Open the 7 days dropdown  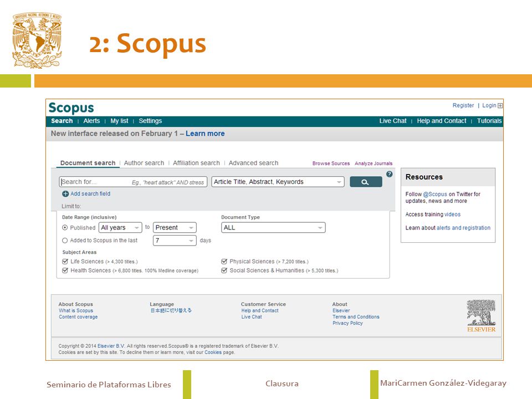175,241
